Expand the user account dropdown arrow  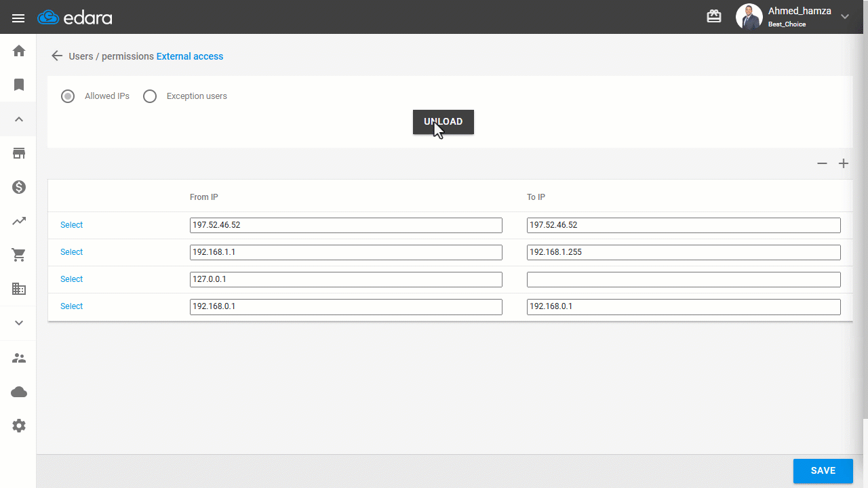[845, 17]
